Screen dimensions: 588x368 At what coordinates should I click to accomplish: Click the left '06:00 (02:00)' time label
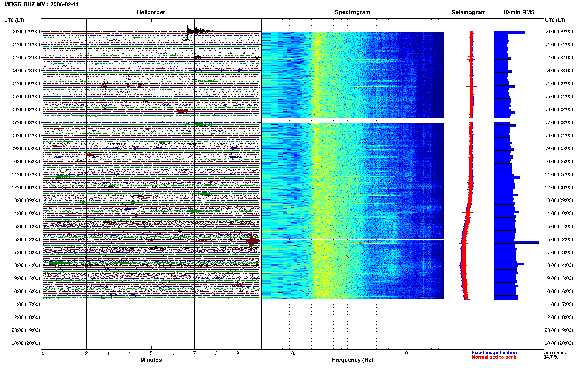(26, 109)
